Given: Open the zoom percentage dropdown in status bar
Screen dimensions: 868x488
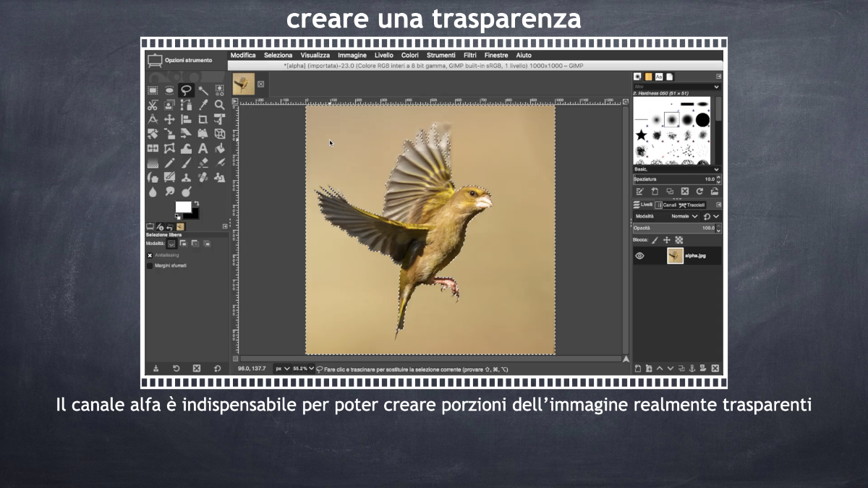Looking at the screenshot, I should (304, 369).
